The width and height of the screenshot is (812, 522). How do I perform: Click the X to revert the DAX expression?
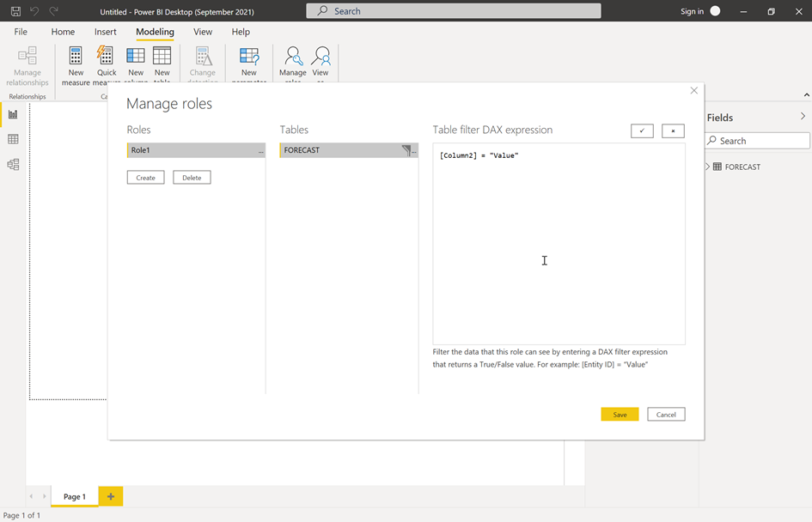(x=673, y=130)
